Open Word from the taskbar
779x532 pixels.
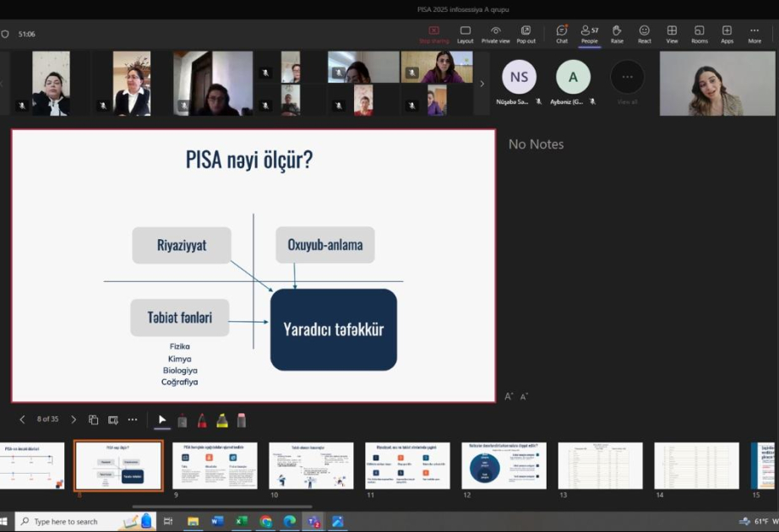tap(217, 522)
